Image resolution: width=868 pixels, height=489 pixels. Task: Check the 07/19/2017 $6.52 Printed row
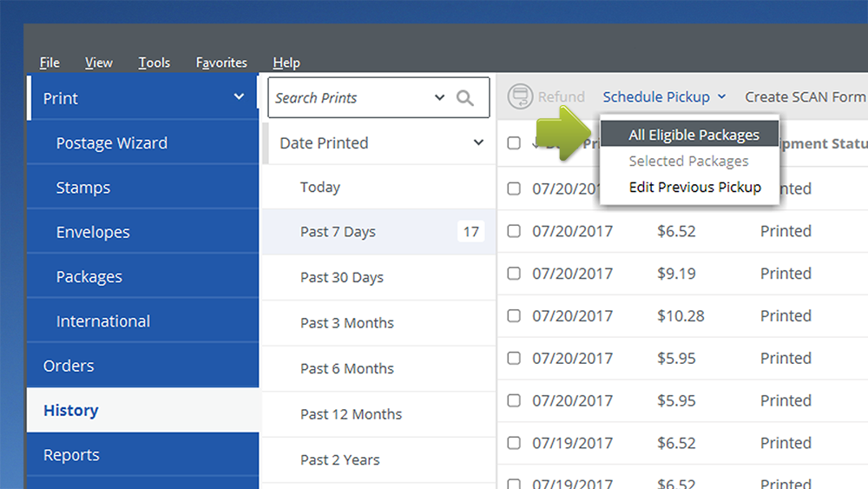pyautogui.click(x=514, y=443)
